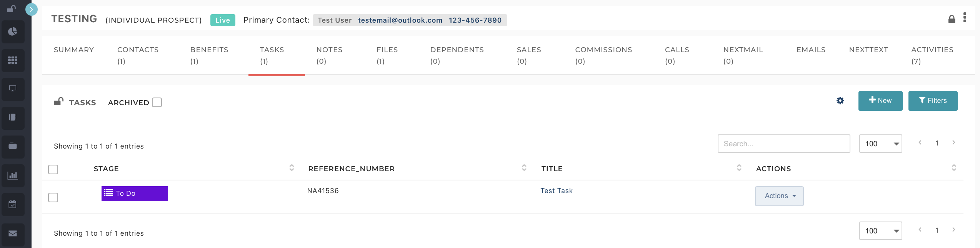
Task: Click the purple To Do stage badge
Action: click(x=135, y=193)
